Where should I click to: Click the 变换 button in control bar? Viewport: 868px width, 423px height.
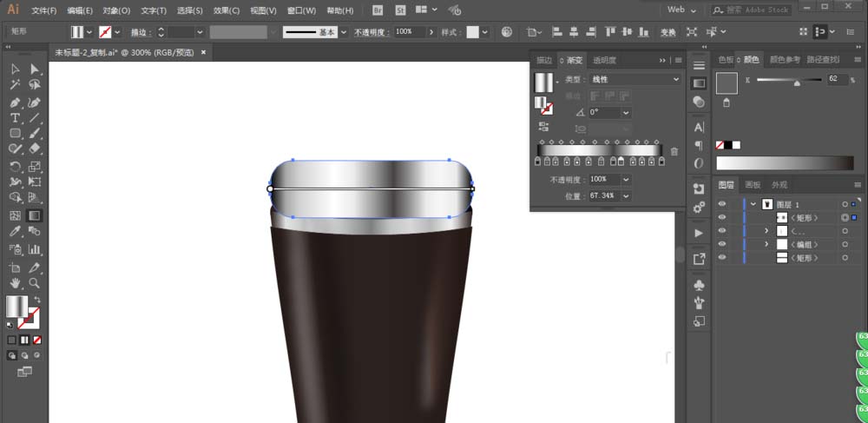(x=667, y=32)
